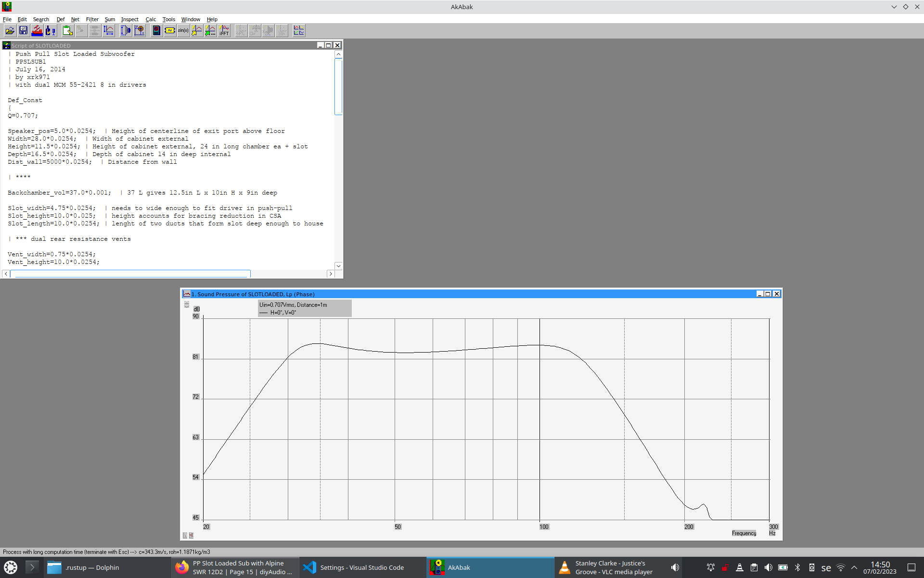Open the application launcher icon
Screen dimensions: 924x578
coord(11,567)
